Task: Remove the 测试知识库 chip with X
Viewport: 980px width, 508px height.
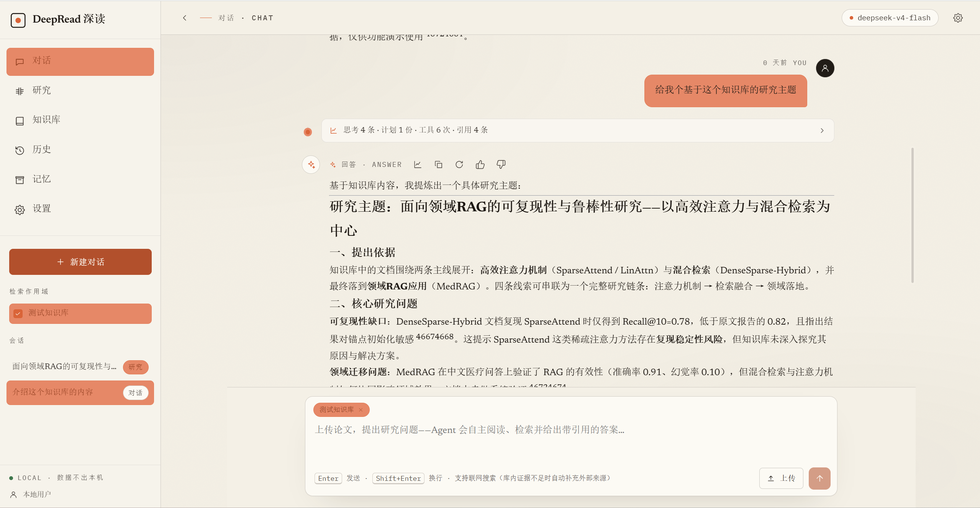Action: [361, 410]
